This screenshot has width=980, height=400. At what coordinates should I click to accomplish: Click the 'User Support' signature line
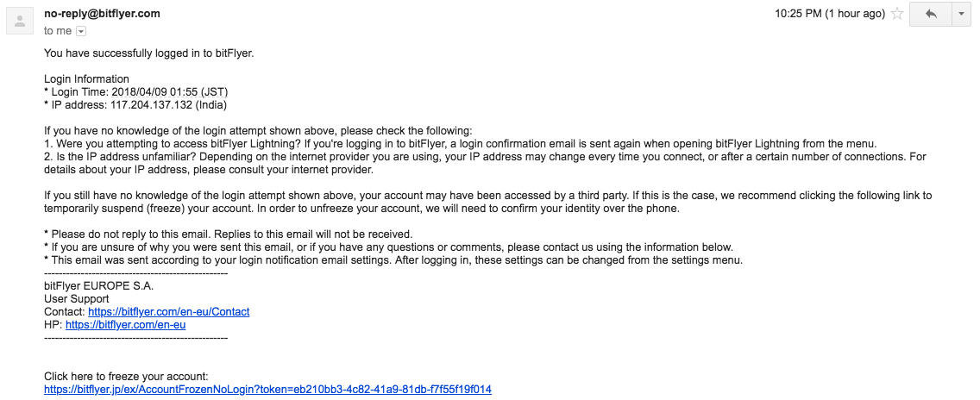[x=76, y=299]
